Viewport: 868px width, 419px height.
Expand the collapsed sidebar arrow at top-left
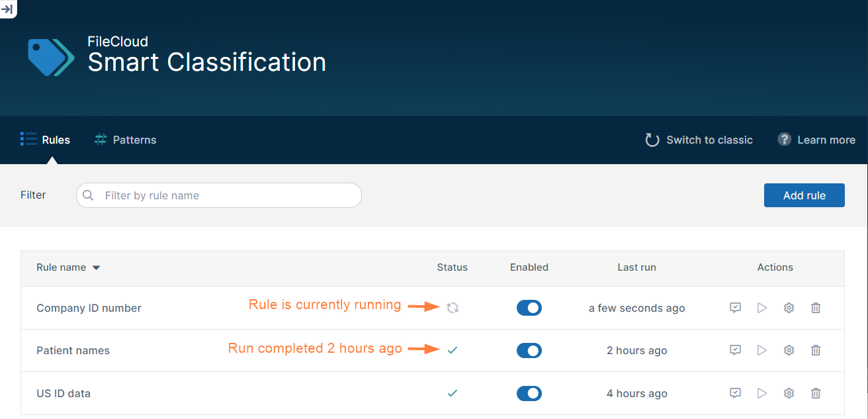tap(7, 8)
